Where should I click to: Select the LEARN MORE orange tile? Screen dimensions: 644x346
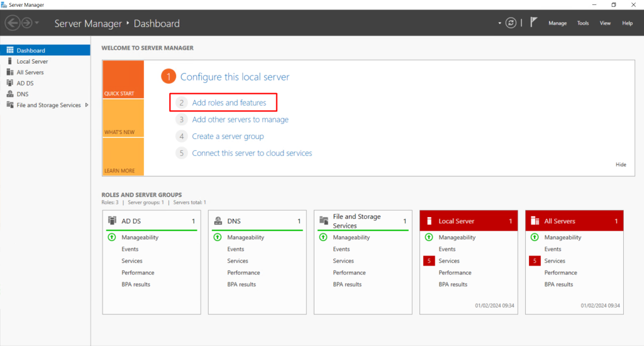[x=123, y=157]
